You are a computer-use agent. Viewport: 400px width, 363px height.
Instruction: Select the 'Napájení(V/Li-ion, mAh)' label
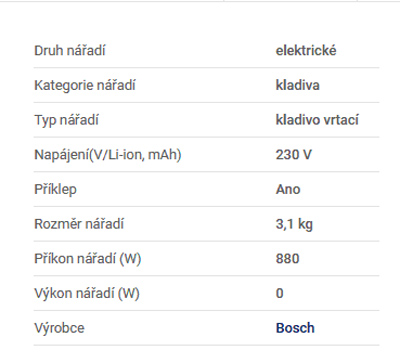(108, 155)
